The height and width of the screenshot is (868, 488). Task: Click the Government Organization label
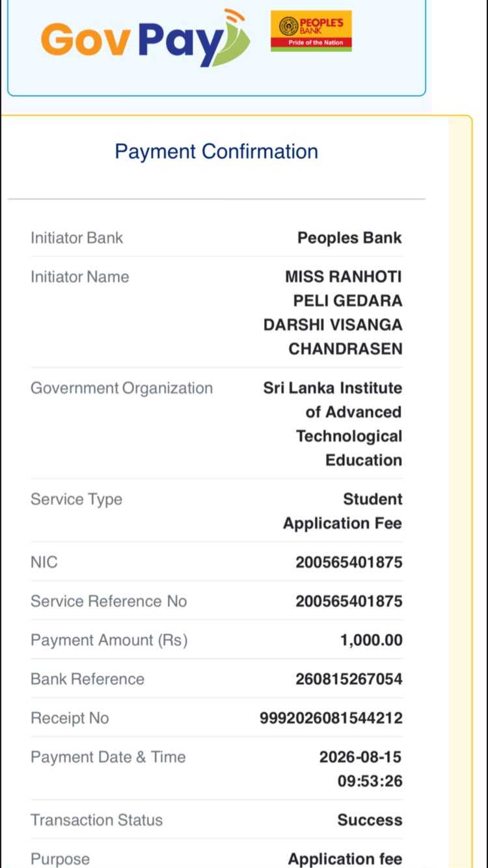click(x=122, y=388)
